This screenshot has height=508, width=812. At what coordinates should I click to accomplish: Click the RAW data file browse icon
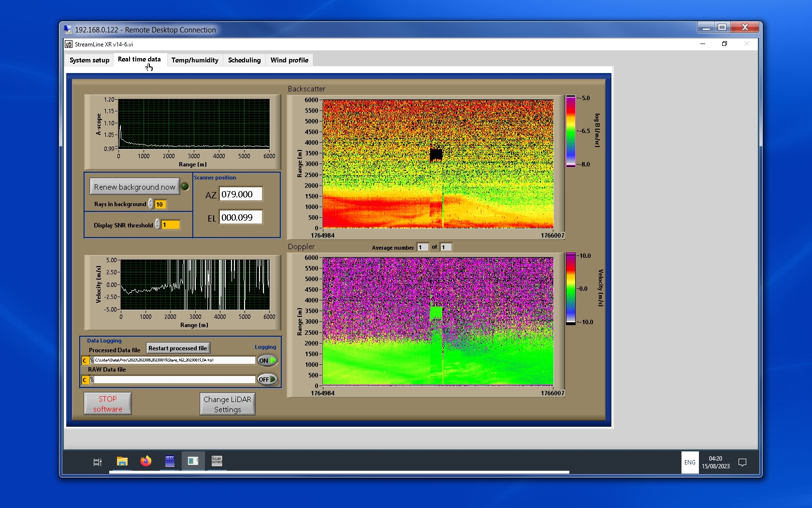[92, 380]
